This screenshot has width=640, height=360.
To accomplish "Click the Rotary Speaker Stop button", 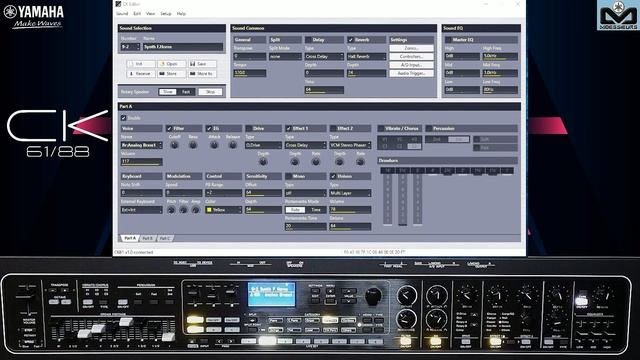I will [210, 92].
